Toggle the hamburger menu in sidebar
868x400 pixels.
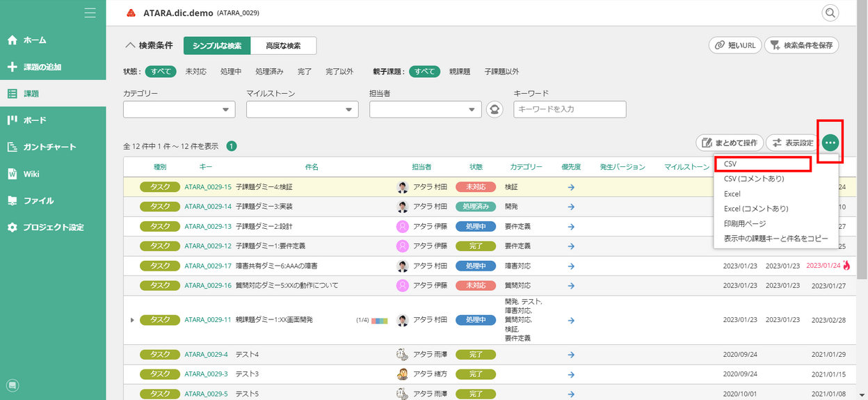90,13
